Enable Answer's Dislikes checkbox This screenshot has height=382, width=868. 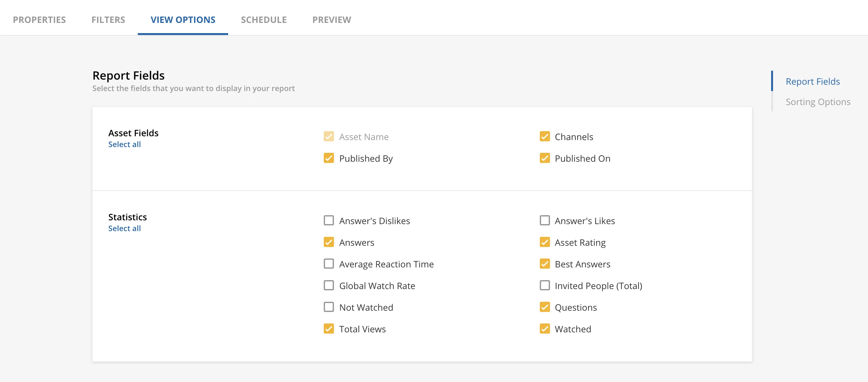(x=329, y=221)
